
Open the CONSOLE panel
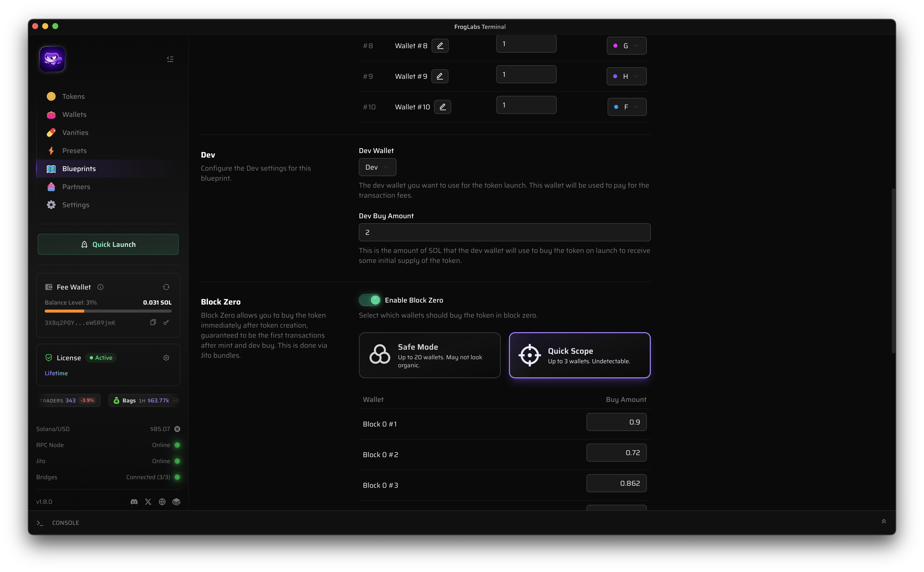tap(66, 523)
